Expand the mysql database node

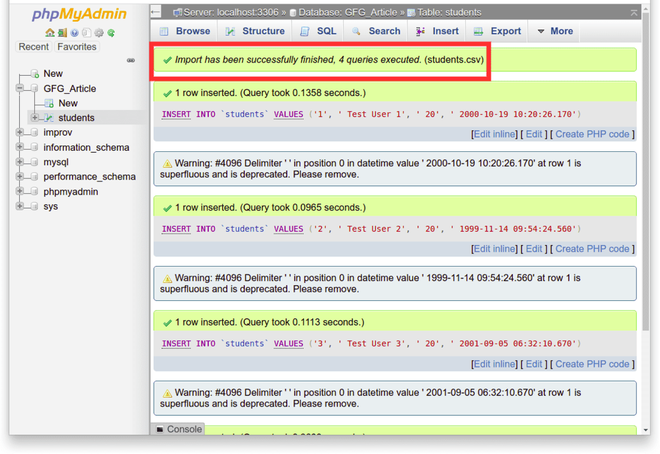pos(20,162)
